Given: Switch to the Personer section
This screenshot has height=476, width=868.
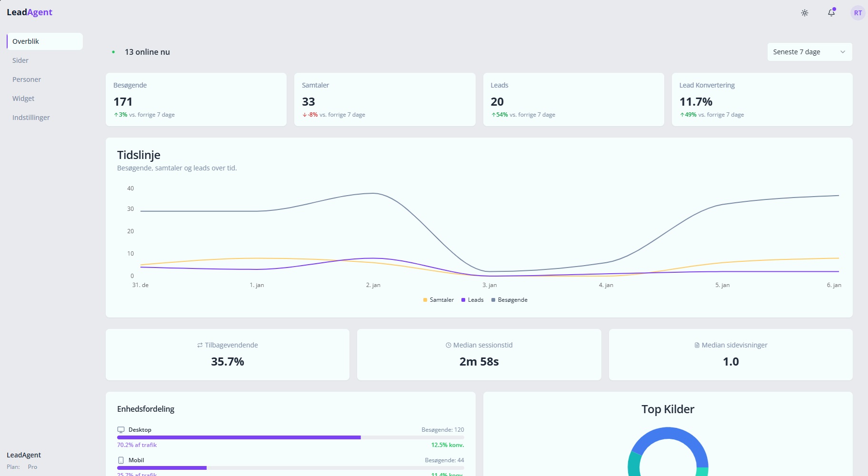Looking at the screenshot, I should coord(26,79).
